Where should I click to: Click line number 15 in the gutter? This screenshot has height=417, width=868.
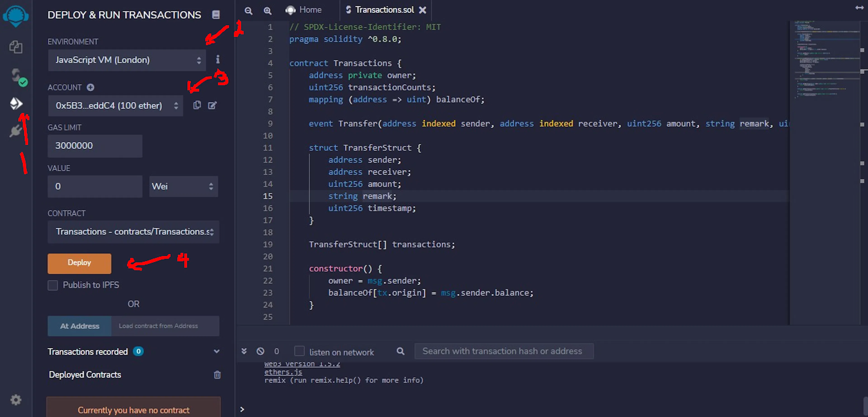(268, 196)
